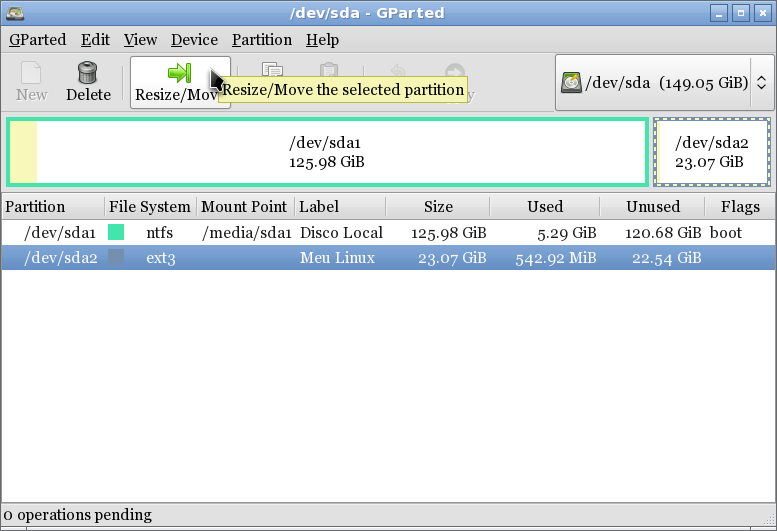This screenshot has width=777, height=531.
Task: Sort by the Label column header
Action: point(340,207)
